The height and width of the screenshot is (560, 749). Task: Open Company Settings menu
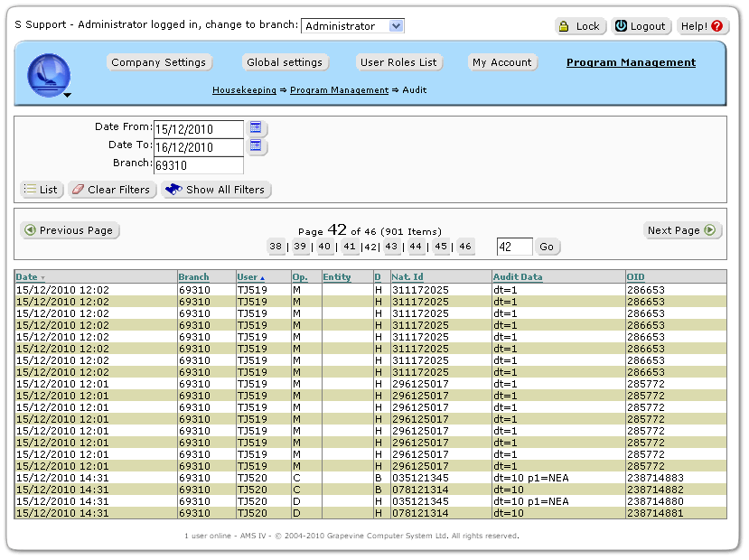click(x=159, y=62)
